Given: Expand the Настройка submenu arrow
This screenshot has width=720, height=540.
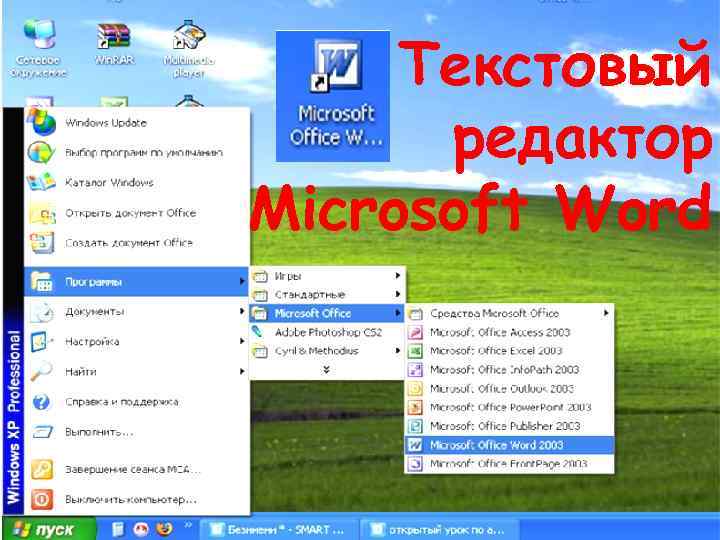Looking at the screenshot, I should (x=242, y=341).
